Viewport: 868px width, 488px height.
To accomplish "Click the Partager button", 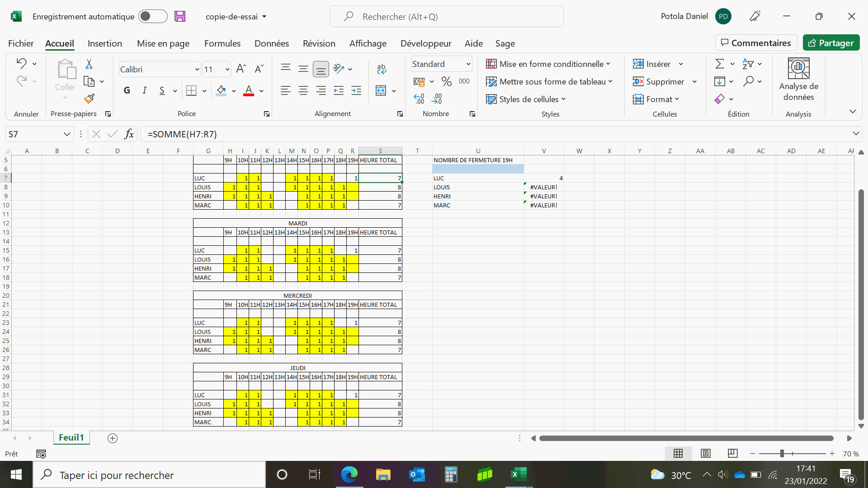I will pos(831,43).
